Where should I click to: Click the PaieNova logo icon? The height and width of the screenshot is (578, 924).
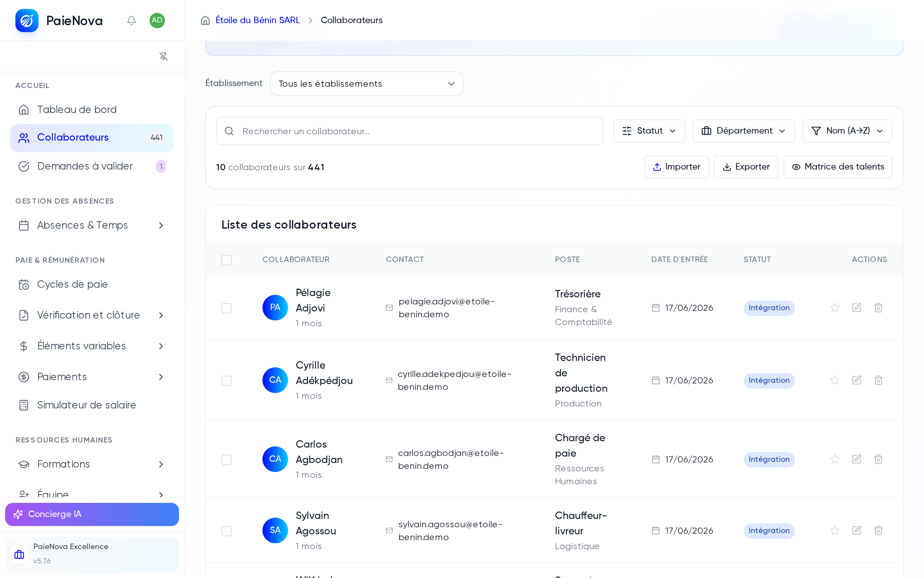[x=27, y=20]
